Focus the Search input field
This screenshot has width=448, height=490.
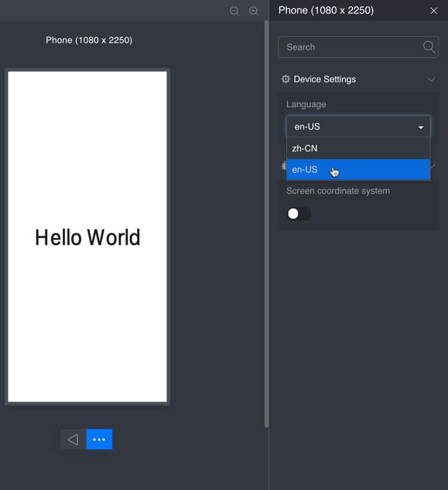pos(349,47)
